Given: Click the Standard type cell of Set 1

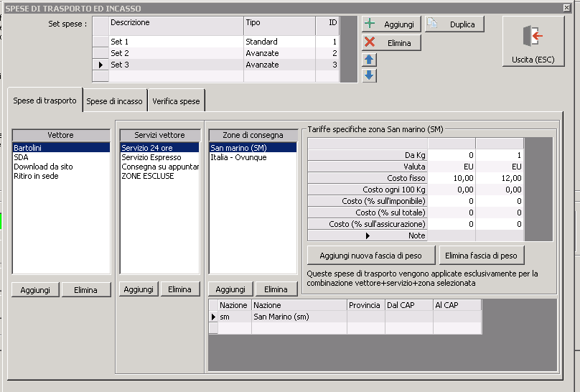Looking at the screenshot, I should [x=280, y=42].
